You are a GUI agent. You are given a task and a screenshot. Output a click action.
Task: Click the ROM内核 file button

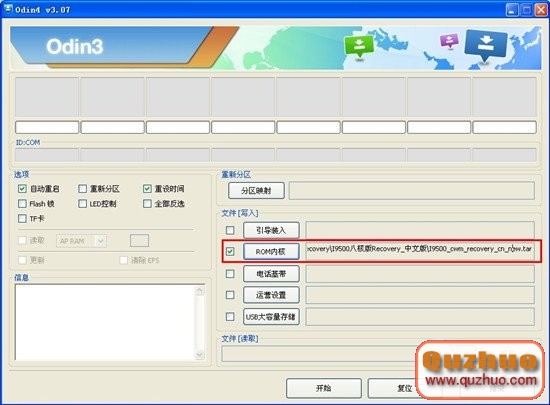tap(271, 251)
